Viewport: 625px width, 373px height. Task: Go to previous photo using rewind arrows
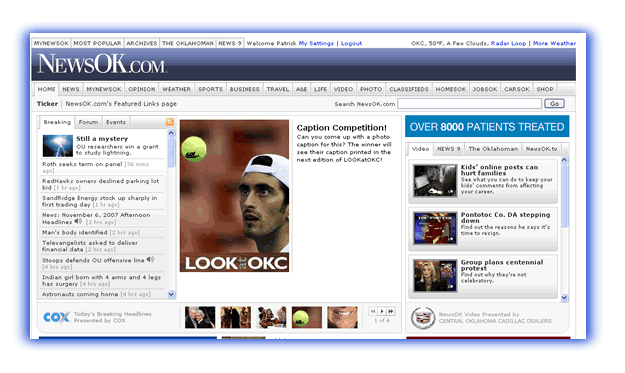pyautogui.click(x=373, y=311)
